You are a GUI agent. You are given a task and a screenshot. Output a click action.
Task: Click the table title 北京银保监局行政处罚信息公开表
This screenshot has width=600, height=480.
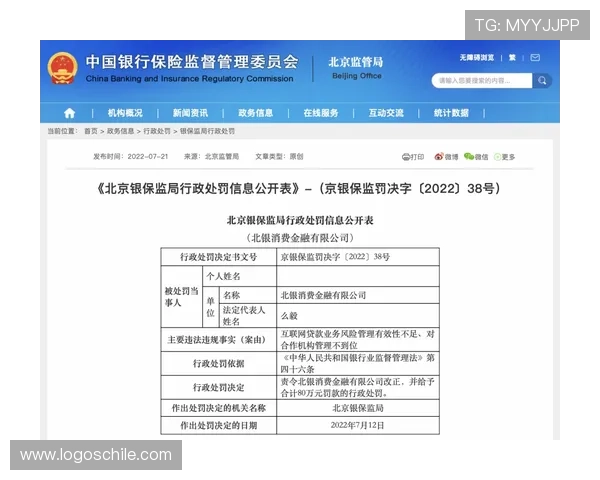click(300, 220)
